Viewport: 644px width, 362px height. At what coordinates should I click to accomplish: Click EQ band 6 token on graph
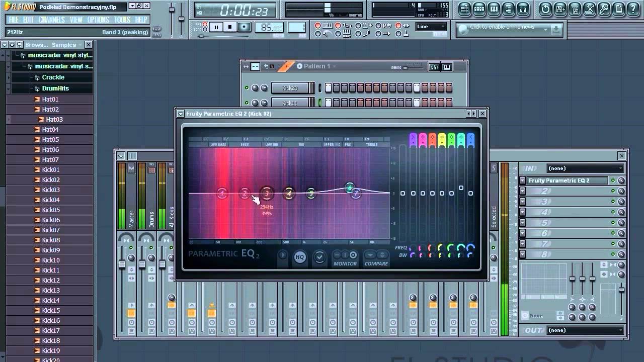click(350, 188)
